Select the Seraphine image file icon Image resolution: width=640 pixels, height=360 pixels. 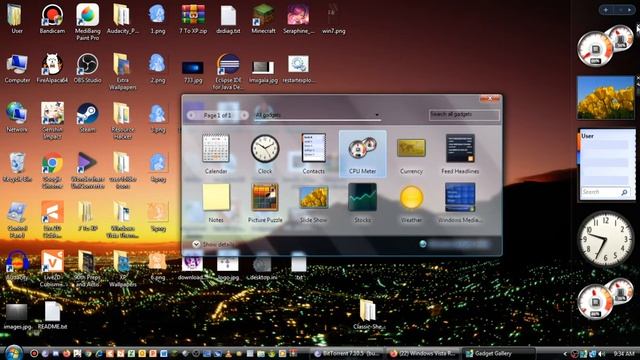coord(298,19)
